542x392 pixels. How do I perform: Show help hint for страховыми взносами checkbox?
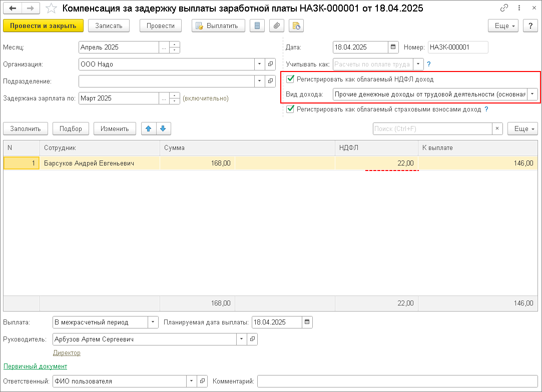coord(486,109)
